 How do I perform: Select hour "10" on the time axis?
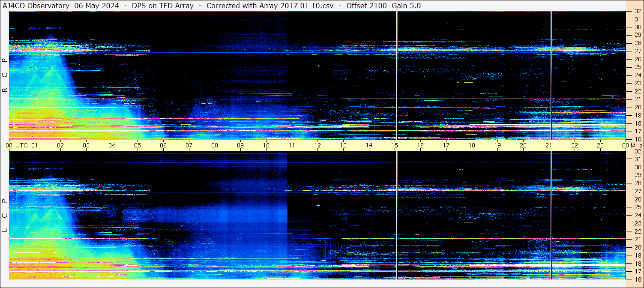(266, 146)
